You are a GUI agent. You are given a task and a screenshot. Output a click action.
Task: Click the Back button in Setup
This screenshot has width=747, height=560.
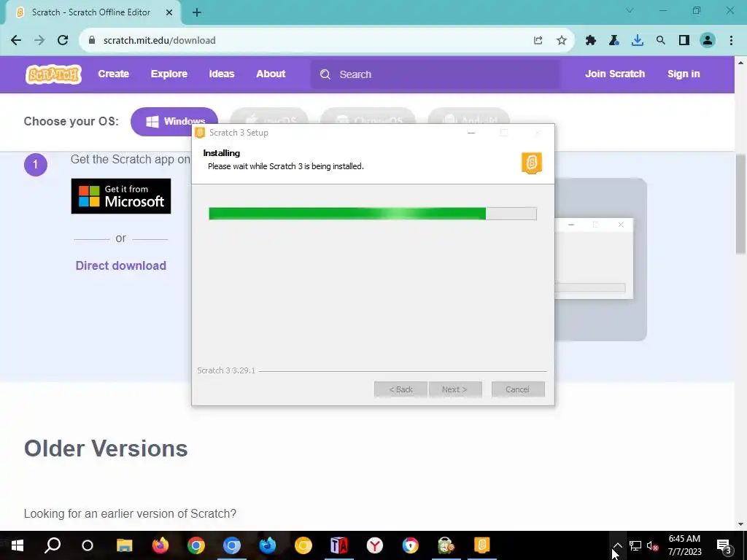[x=400, y=389]
